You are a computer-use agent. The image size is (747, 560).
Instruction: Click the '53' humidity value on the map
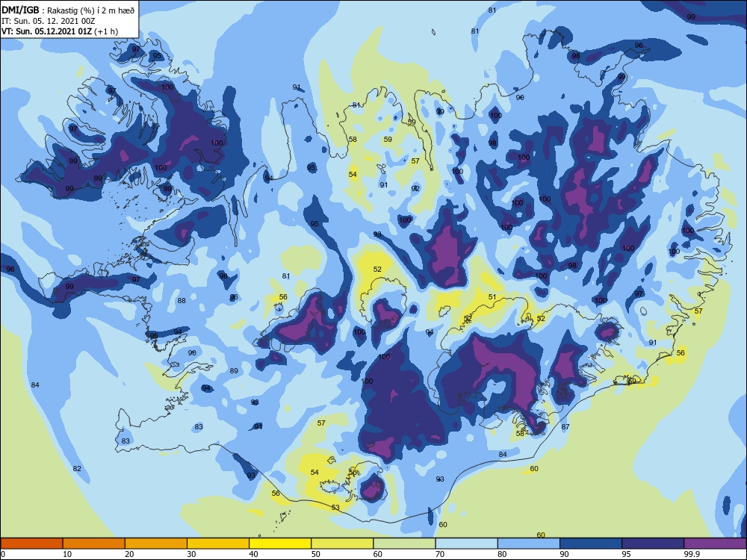tap(336, 508)
